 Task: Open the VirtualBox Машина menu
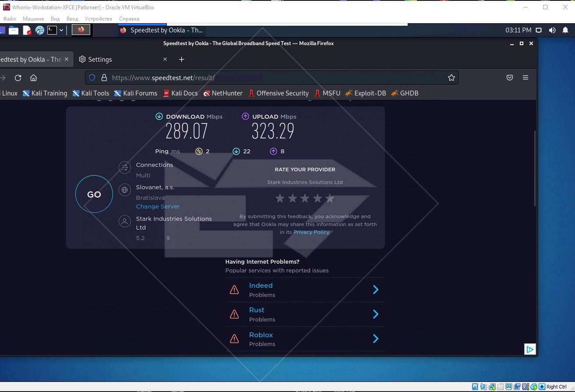[x=33, y=19]
